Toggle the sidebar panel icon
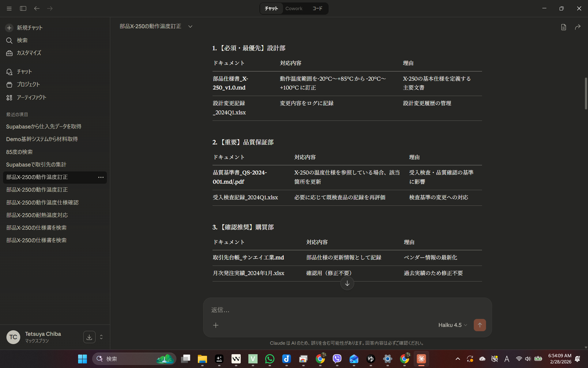Image resolution: width=588 pixels, height=368 pixels. click(x=23, y=9)
